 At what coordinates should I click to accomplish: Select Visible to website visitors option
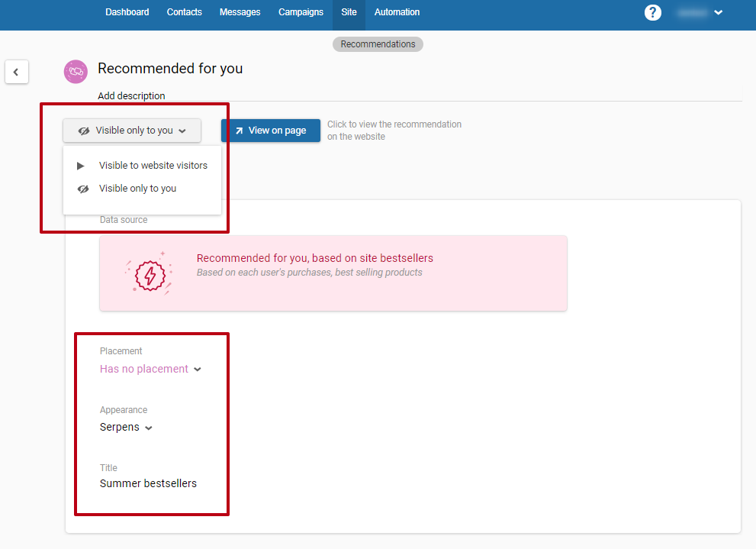pos(153,166)
